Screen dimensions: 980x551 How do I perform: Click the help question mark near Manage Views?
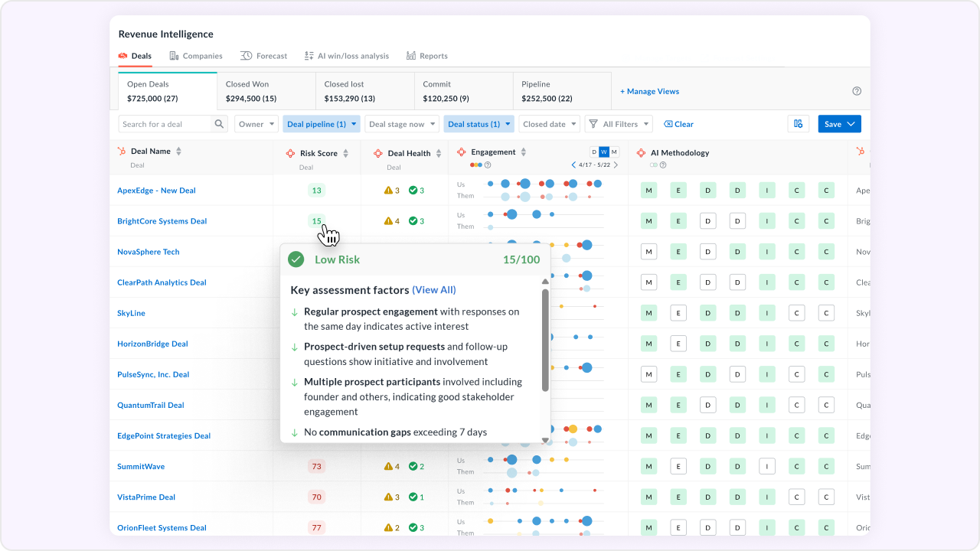(857, 91)
